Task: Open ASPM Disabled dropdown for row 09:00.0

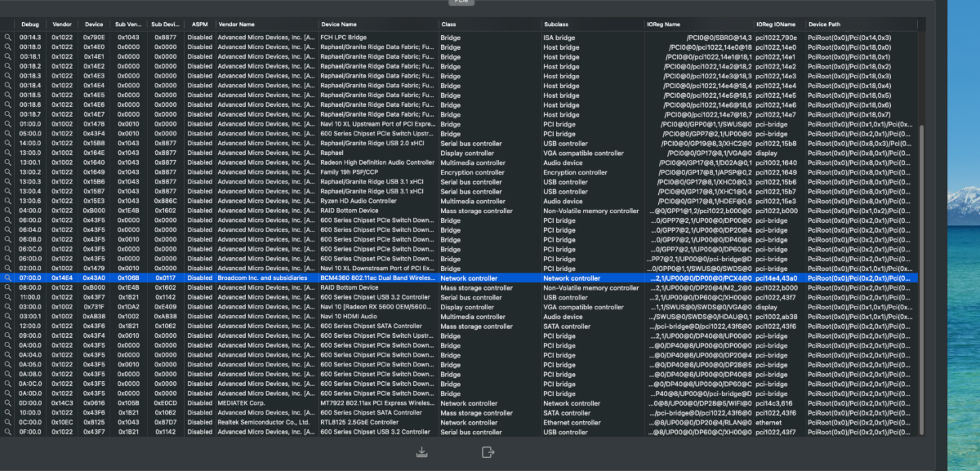Action: (x=198, y=336)
